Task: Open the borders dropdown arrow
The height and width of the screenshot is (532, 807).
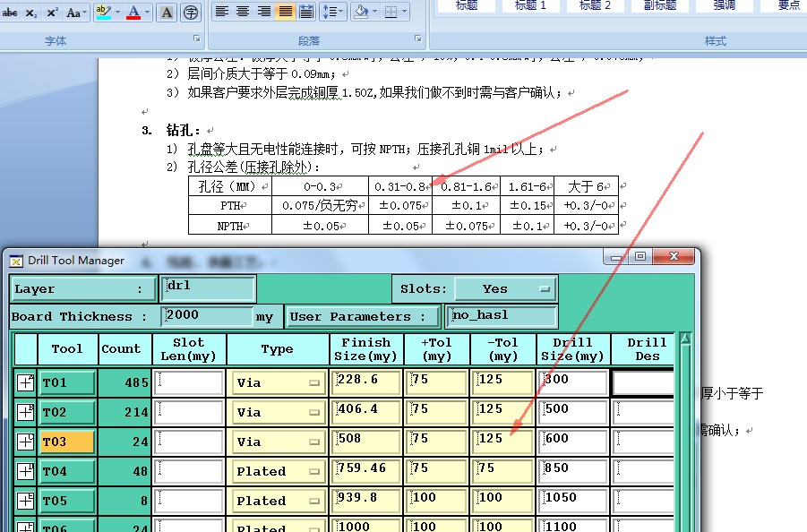Action: [405, 12]
